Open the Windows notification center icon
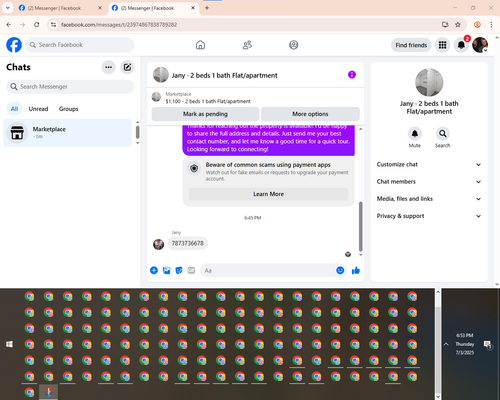The height and width of the screenshot is (400, 500). point(488,345)
